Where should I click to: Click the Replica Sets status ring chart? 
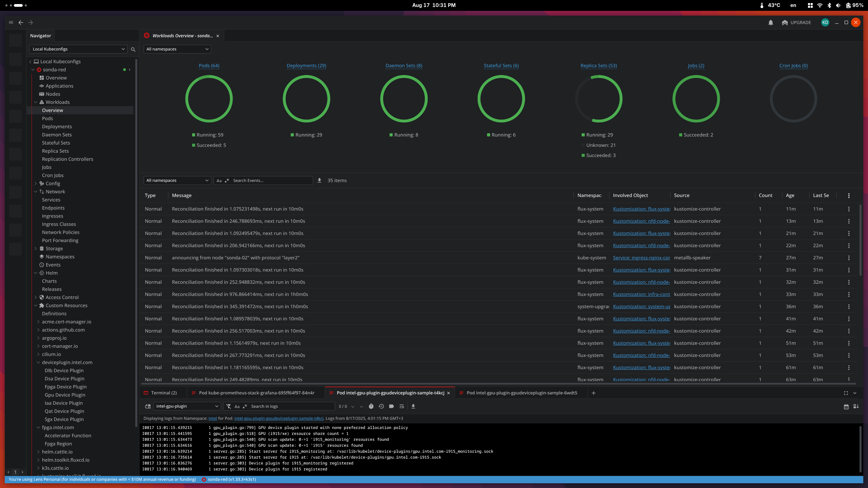point(598,99)
